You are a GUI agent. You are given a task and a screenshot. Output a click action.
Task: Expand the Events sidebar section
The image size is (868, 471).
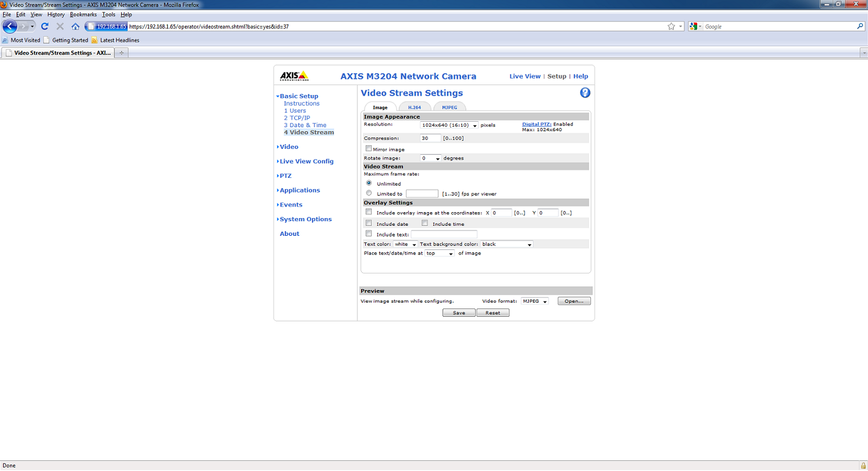(x=290, y=204)
